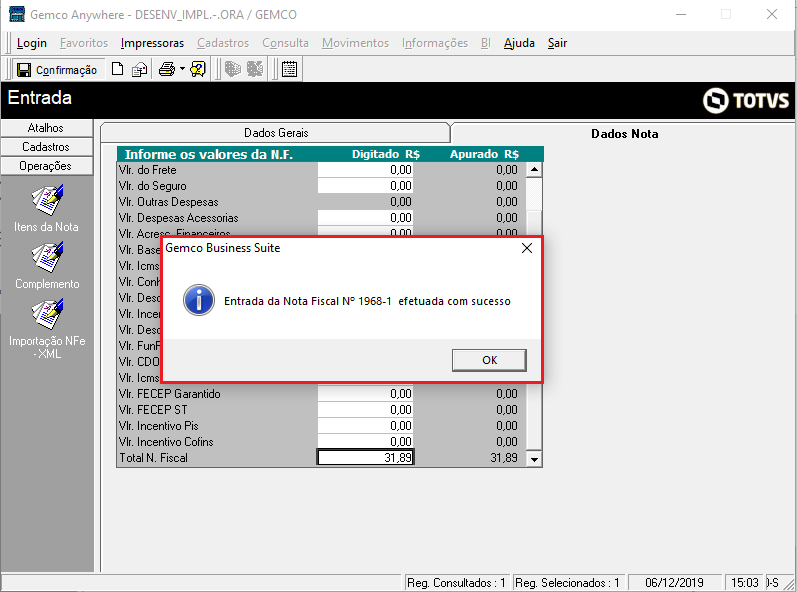Open the Favoritos menu
Image resolution: width=797 pixels, height=592 pixels.
tap(84, 43)
